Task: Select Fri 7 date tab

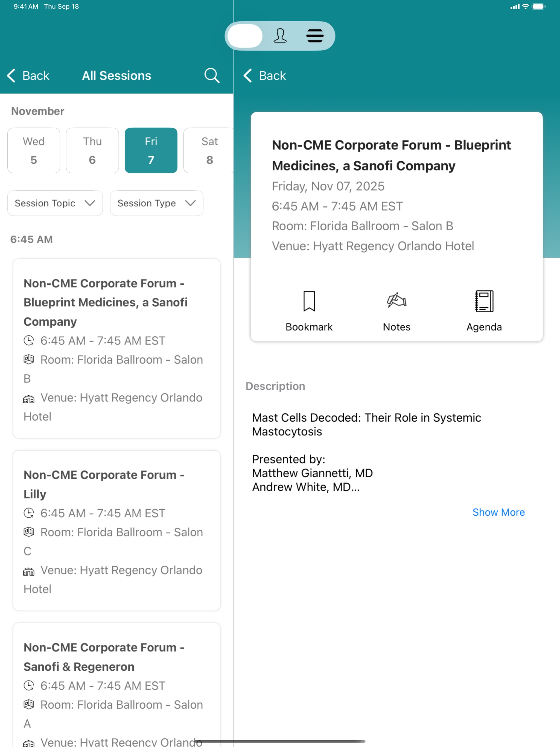Action: [x=151, y=150]
